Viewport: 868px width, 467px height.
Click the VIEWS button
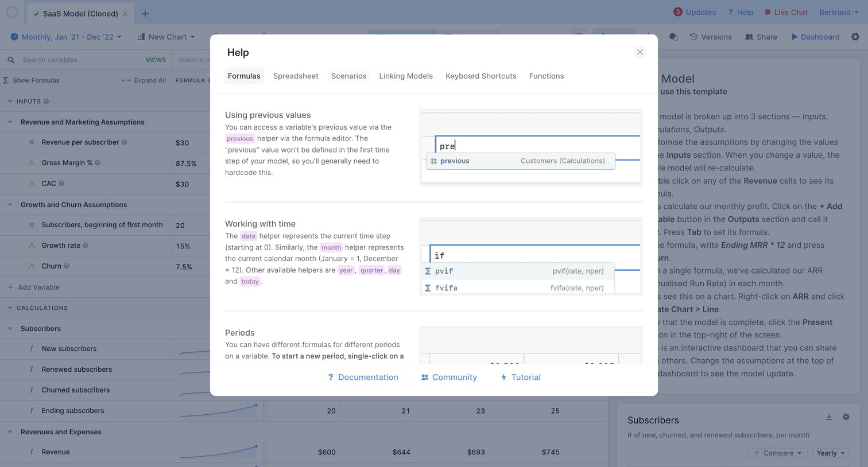click(156, 60)
